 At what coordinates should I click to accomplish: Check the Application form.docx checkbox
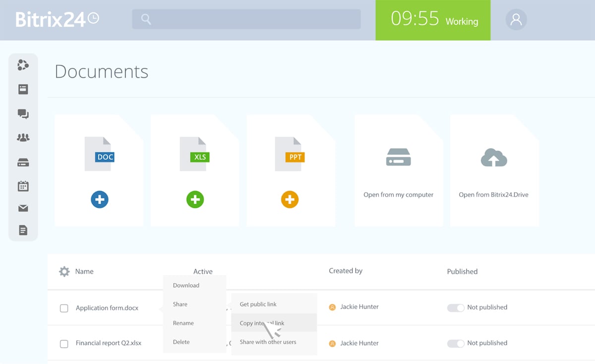(64, 308)
